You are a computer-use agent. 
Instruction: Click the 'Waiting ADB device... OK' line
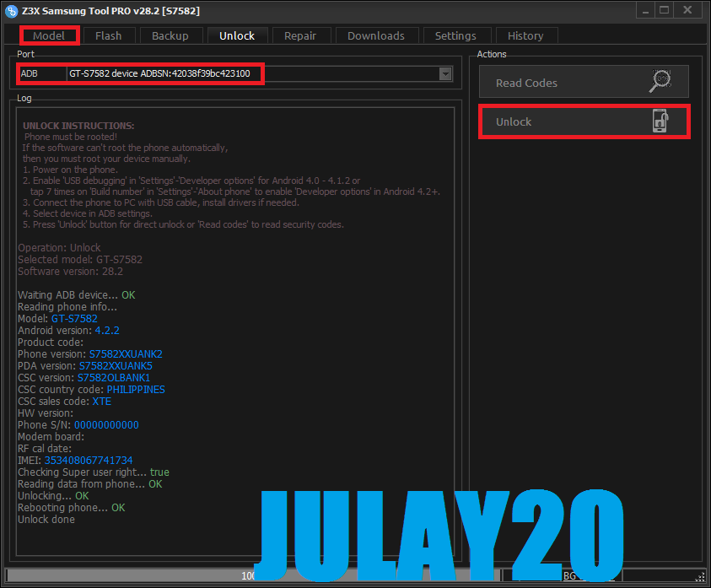click(76, 295)
